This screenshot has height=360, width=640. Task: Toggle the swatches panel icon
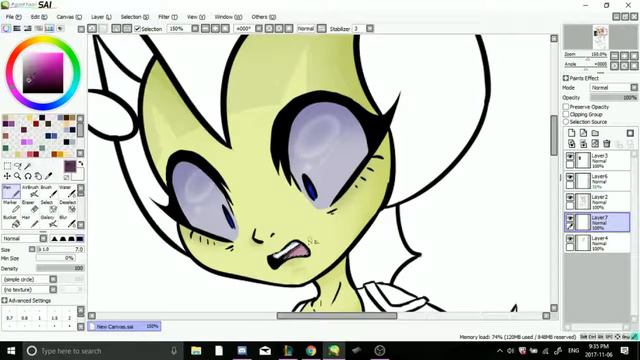49,29
